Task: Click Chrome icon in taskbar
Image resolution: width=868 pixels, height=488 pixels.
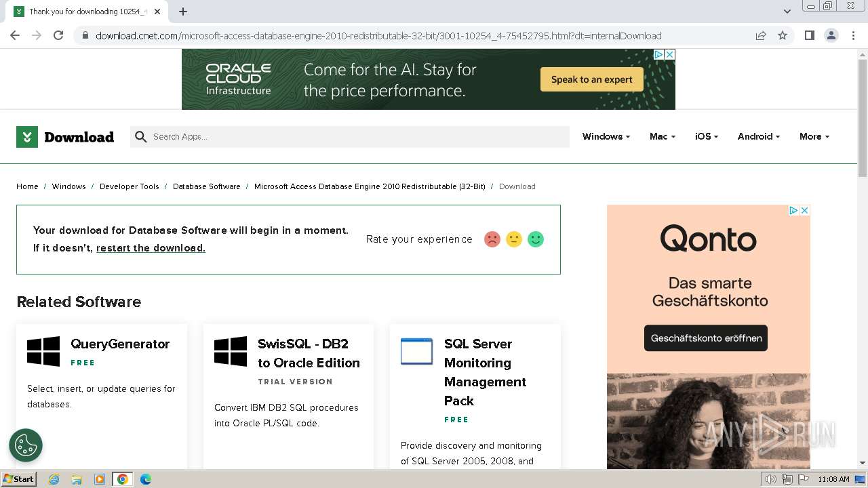Action: pyautogui.click(x=123, y=479)
